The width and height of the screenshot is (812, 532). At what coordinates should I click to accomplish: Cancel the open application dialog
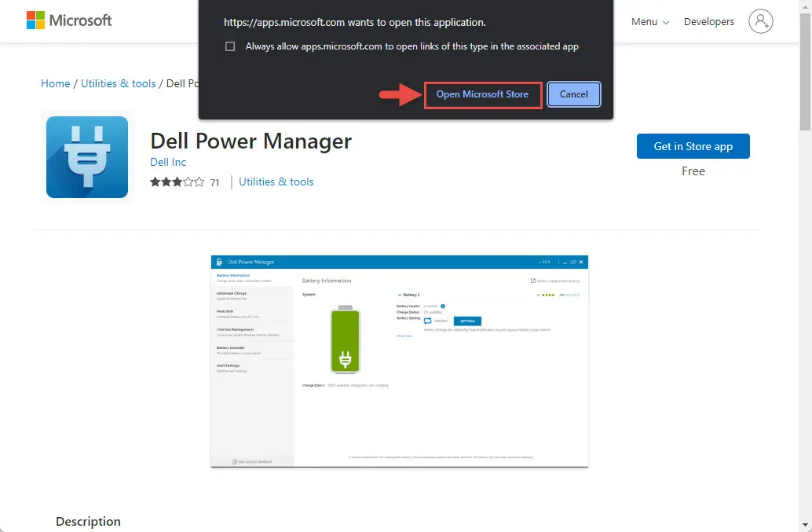pos(574,94)
